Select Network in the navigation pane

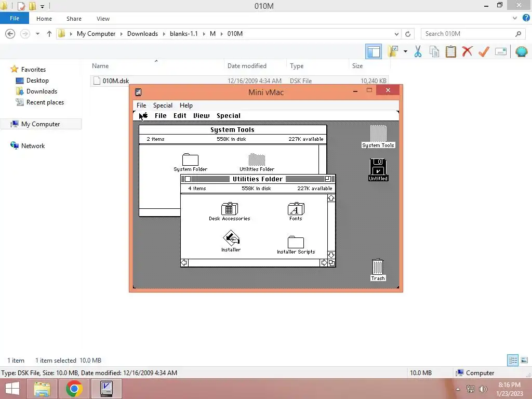click(33, 146)
